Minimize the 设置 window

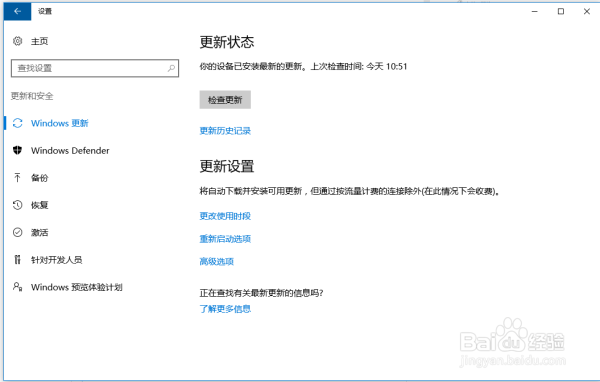coord(535,11)
